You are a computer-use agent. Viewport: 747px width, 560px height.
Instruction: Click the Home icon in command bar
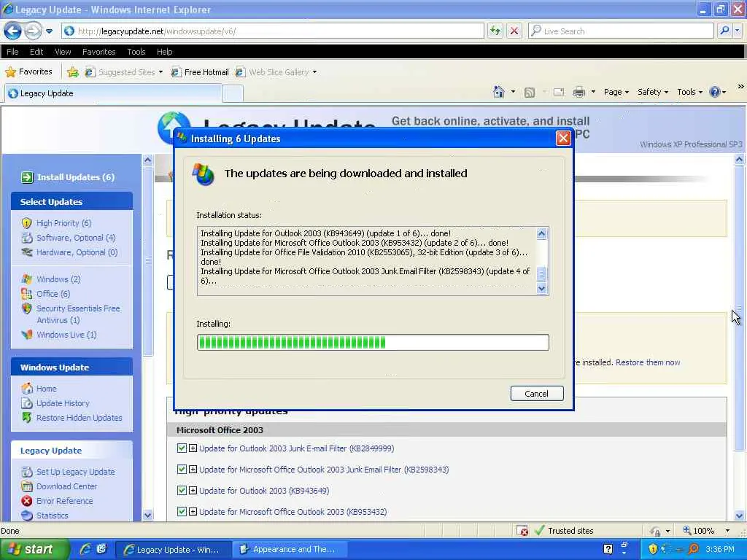498,91
